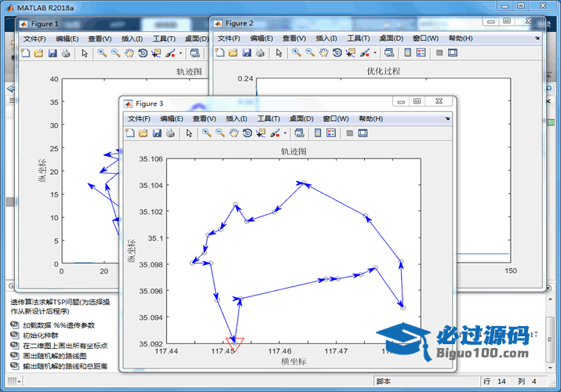Click Save icon in Figure 3 toolbar
This screenshot has height=392, width=561.
[157, 133]
